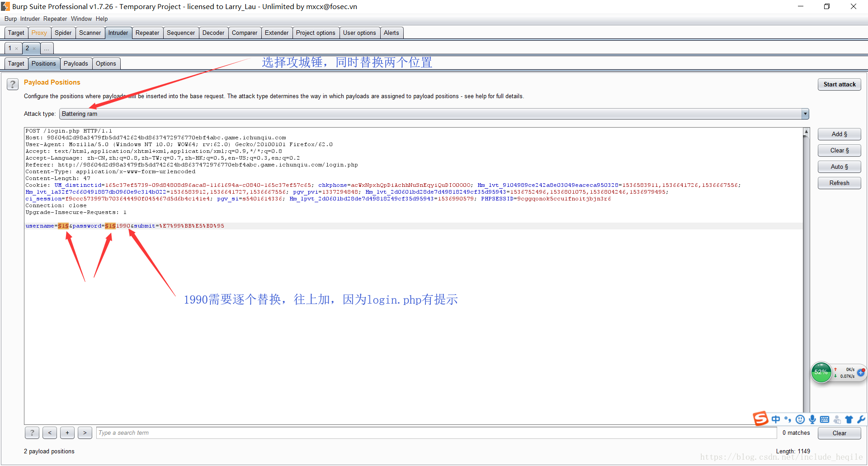Open the Repeater menu

pos(55,19)
